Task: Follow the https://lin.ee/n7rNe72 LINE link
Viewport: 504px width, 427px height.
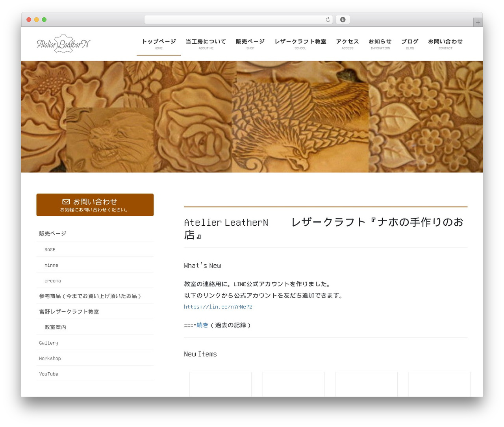Action: tap(218, 307)
